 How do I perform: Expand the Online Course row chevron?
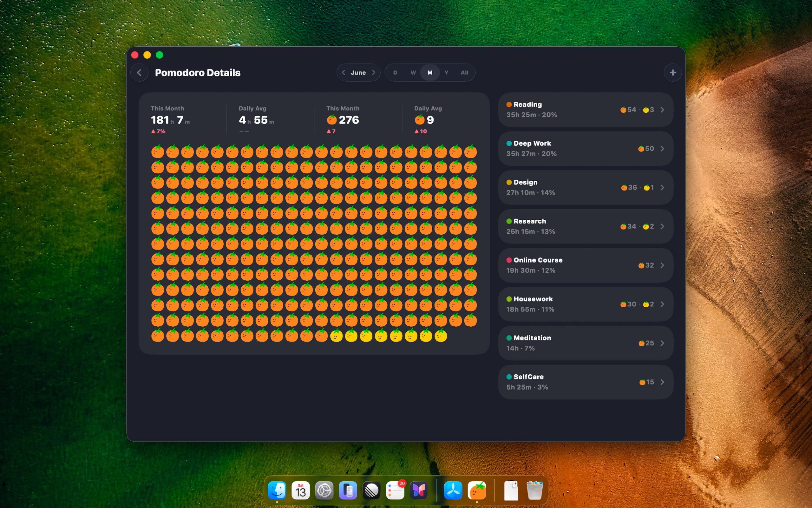point(662,265)
